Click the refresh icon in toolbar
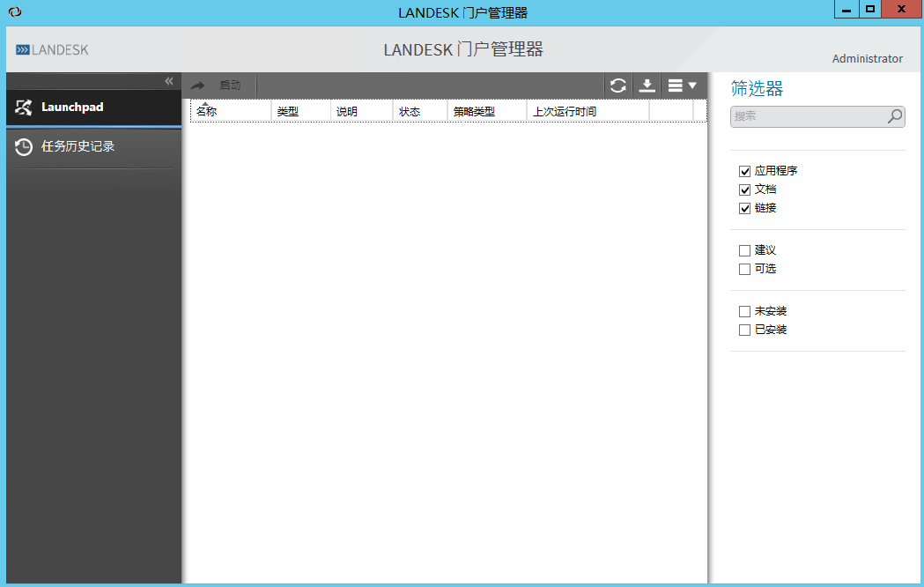This screenshot has height=587, width=924. pyautogui.click(x=618, y=85)
